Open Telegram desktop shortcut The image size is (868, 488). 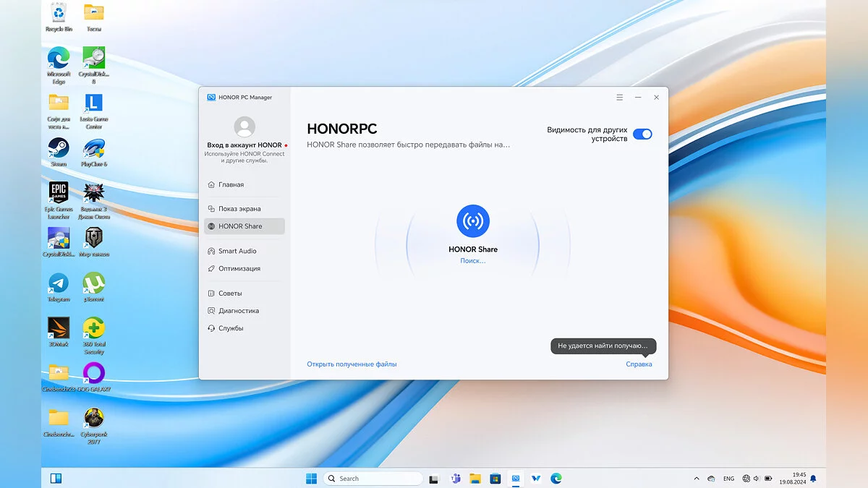pos(59,283)
